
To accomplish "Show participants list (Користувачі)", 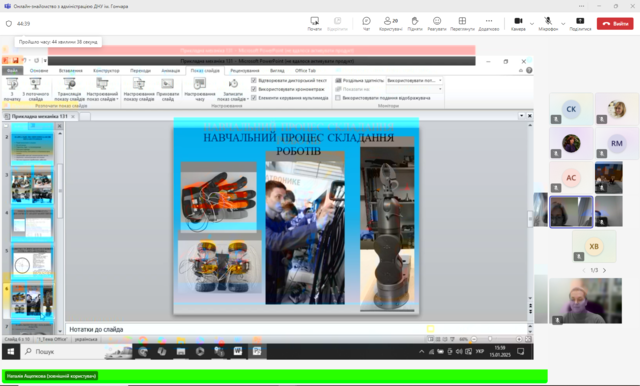I will tap(391, 24).
